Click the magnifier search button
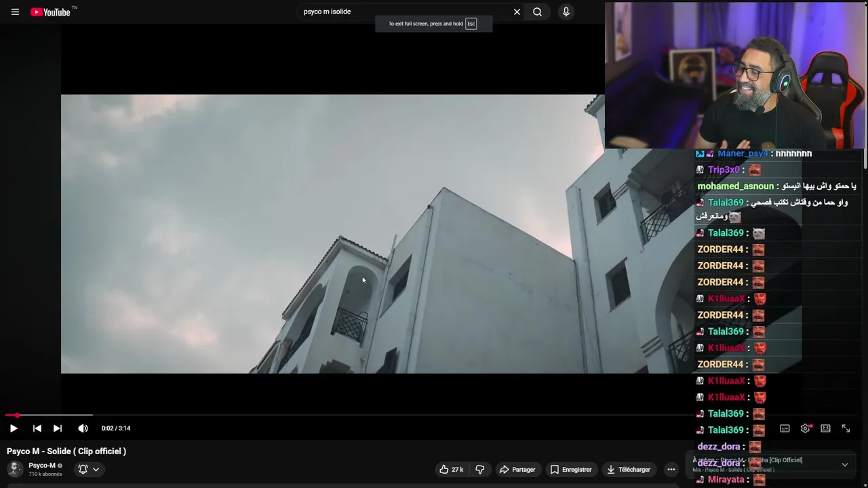Image resolution: width=868 pixels, height=488 pixels. tap(537, 12)
